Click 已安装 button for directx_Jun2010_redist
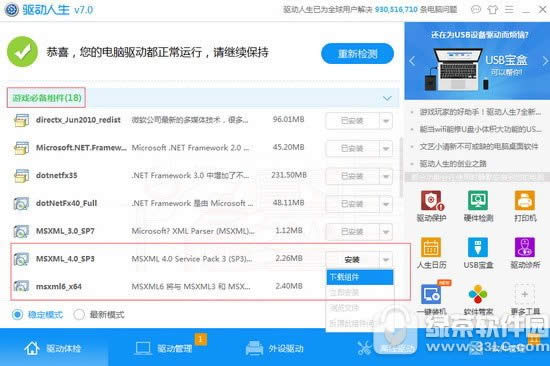Viewport: 550px width, 366px height. [x=352, y=121]
